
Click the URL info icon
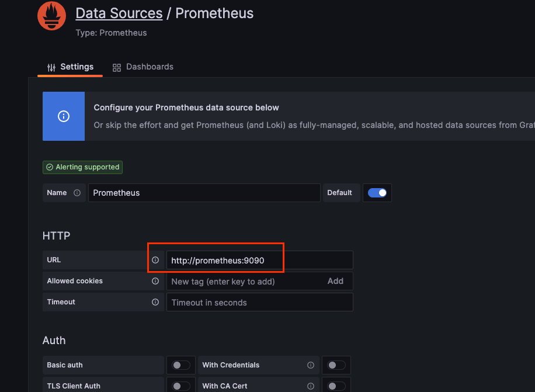point(155,260)
